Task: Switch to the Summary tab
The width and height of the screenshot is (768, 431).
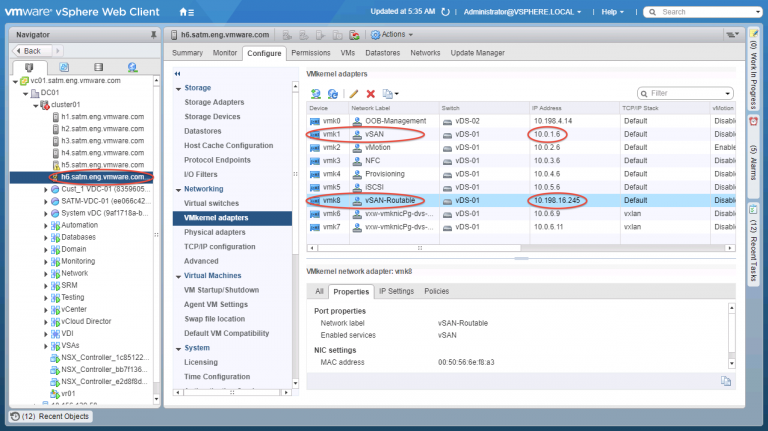Action: pyautogui.click(x=187, y=52)
